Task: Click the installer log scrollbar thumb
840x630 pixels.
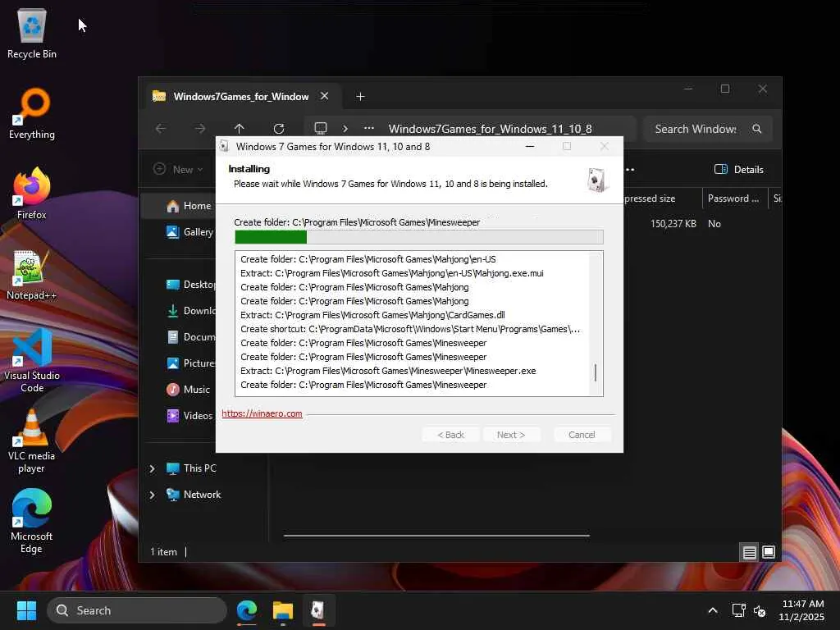Action: pyautogui.click(x=596, y=372)
